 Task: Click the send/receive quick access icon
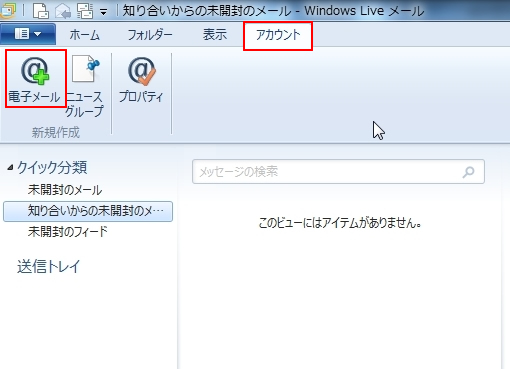(x=85, y=11)
